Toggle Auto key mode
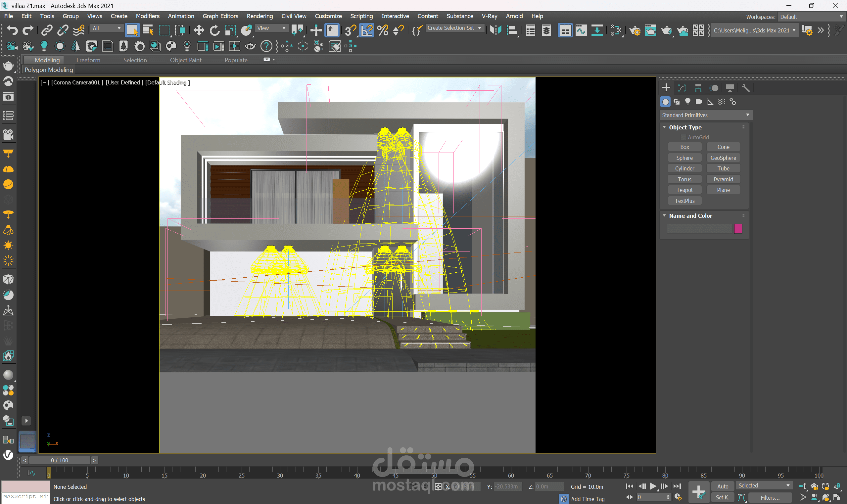This screenshot has width=847, height=504. 723,486
